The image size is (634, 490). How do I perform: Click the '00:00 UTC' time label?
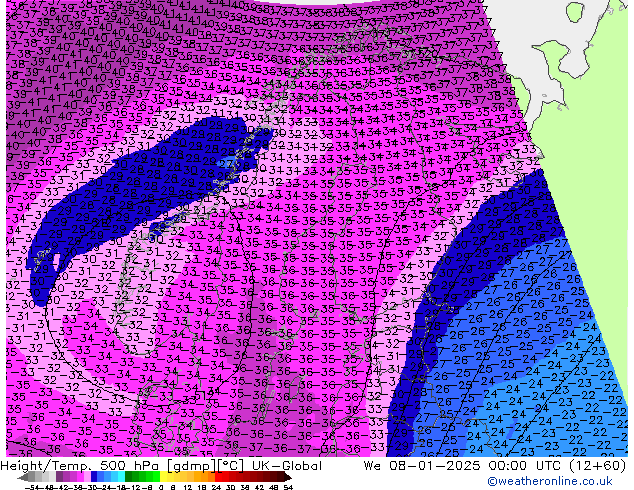click(x=524, y=466)
